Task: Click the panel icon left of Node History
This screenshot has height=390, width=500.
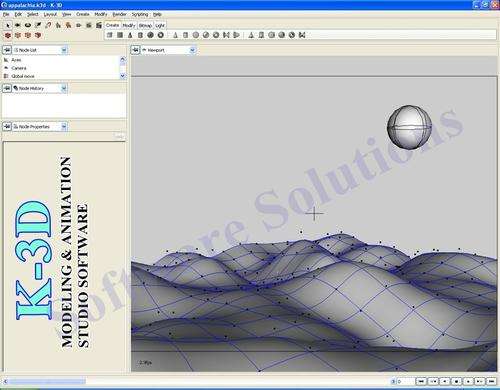Action: click(x=7, y=88)
